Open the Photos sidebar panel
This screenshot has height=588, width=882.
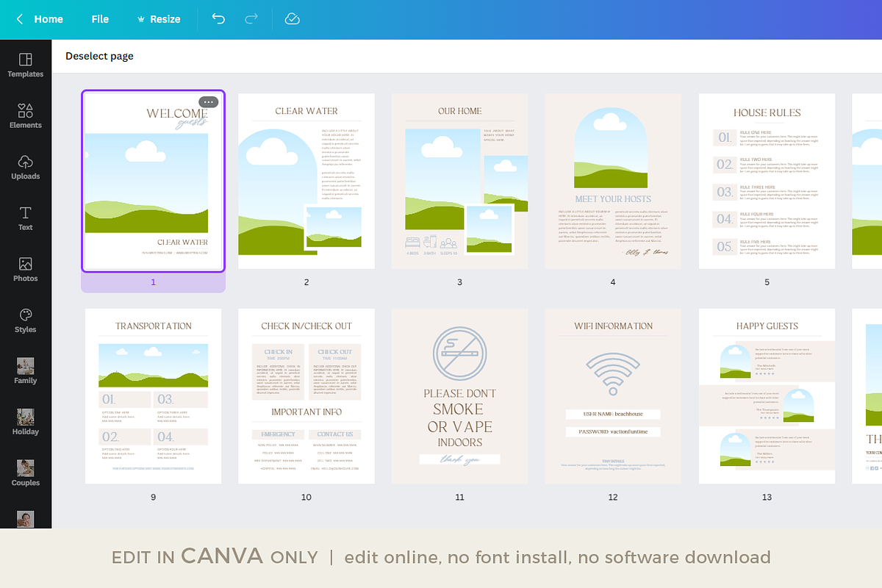(26, 269)
